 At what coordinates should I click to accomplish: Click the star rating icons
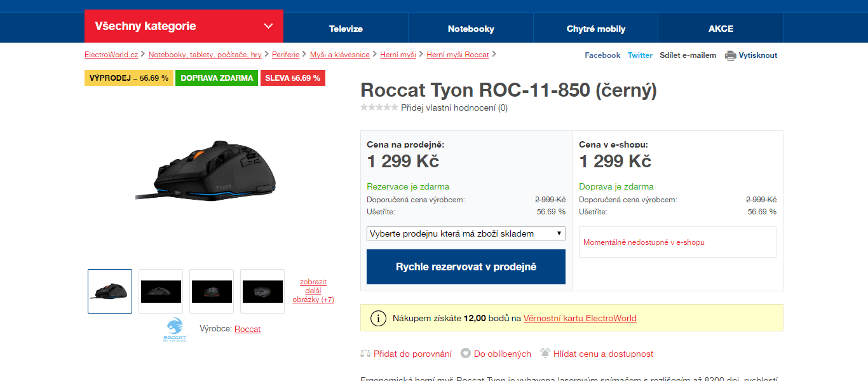point(379,107)
